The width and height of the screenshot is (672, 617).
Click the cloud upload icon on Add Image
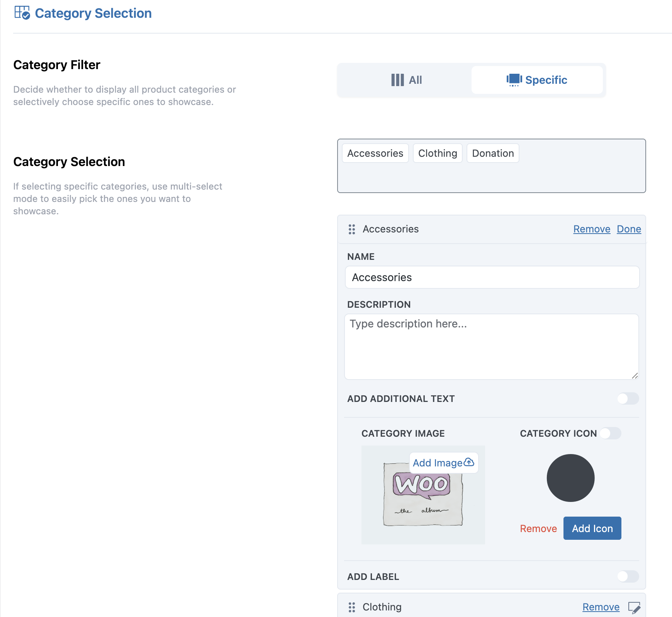point(469,462)
